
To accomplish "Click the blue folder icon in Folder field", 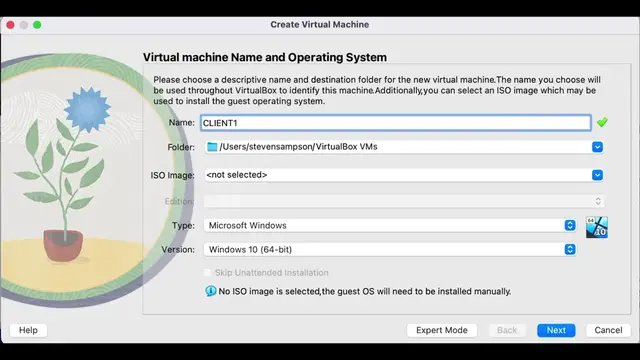I will 212,147.
